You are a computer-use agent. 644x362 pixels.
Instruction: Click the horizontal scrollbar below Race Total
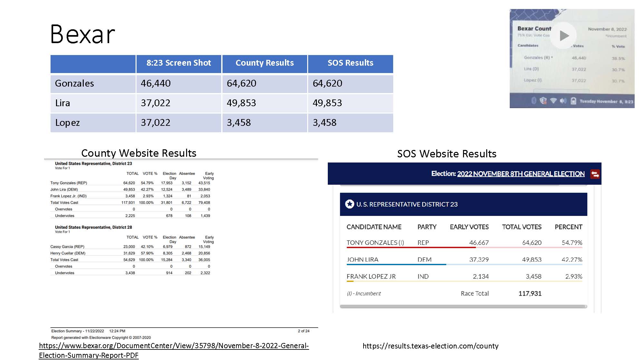click(463, 306)
